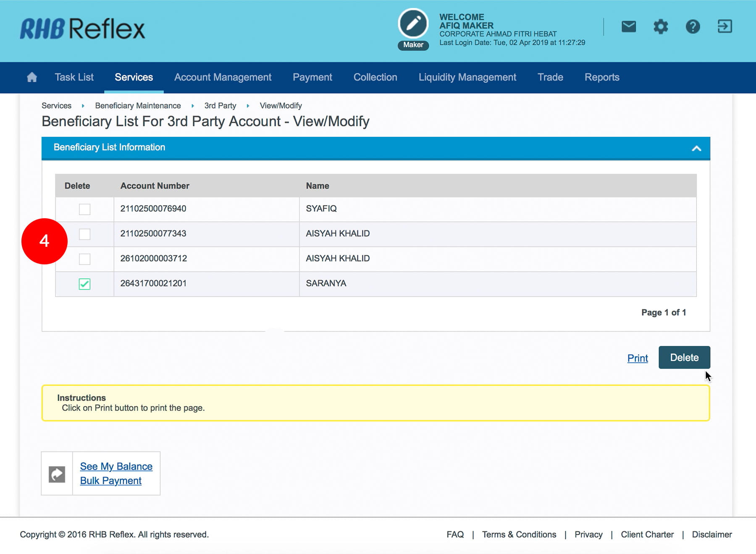Open the Payment menu
The width and height of the screenshot is (756, 554).
[x=312, y=77]
